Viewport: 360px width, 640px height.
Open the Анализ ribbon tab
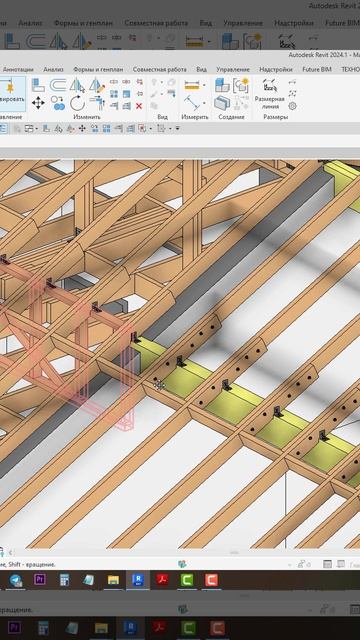(x=53, y=69)
